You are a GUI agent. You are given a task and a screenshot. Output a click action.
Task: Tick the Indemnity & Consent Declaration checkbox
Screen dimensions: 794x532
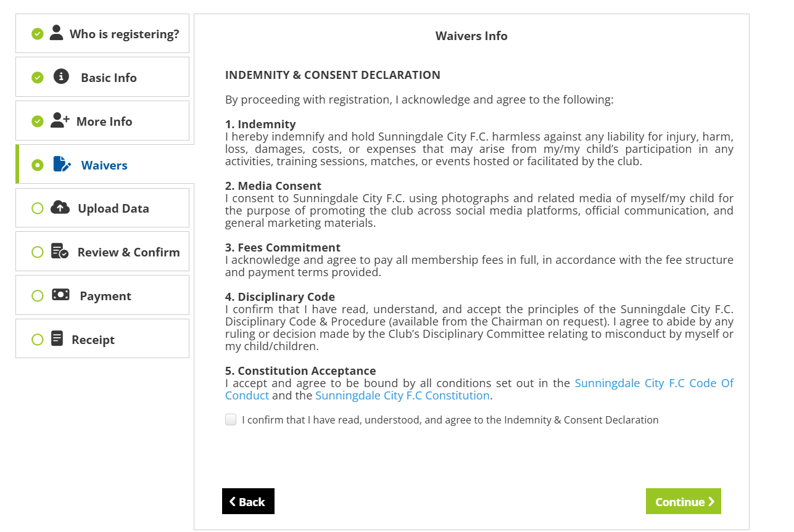(231, 420)
